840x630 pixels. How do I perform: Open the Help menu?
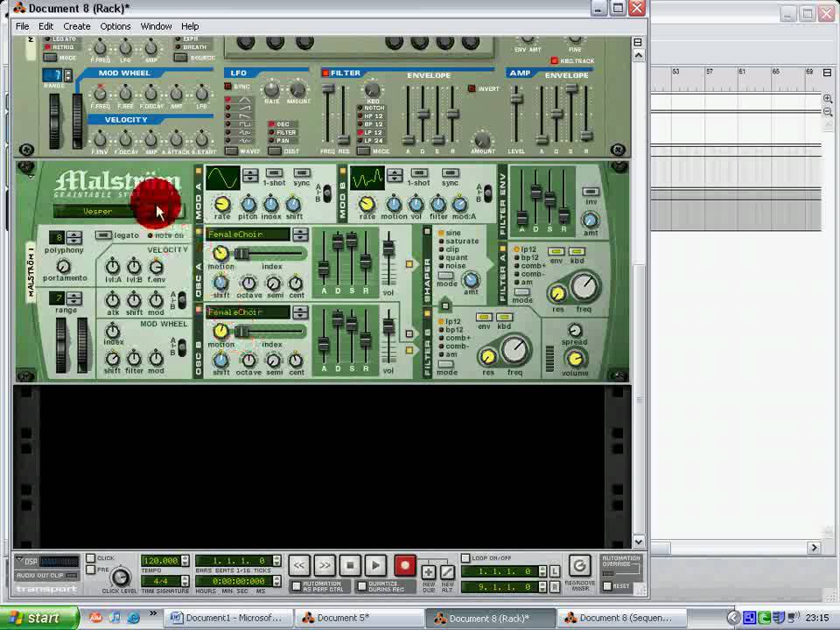(190, 26)
